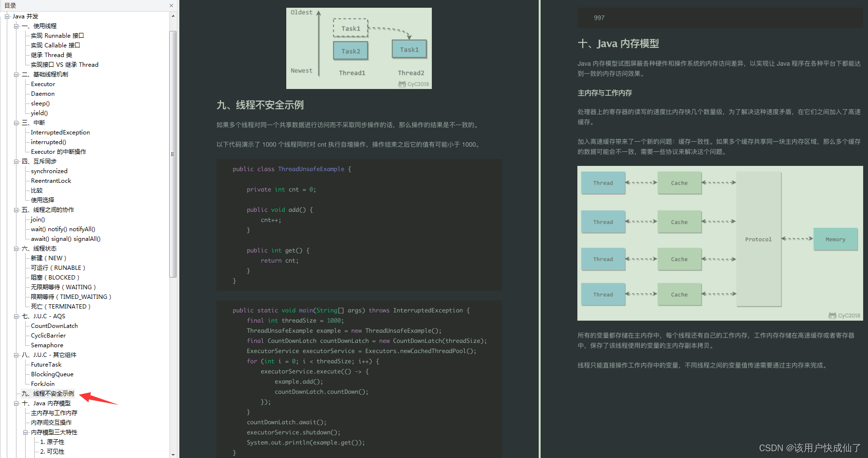Screen dimensions: 868x458
Task: Collapse the "Java 并发" root node
Action: (x=7, y=16)
